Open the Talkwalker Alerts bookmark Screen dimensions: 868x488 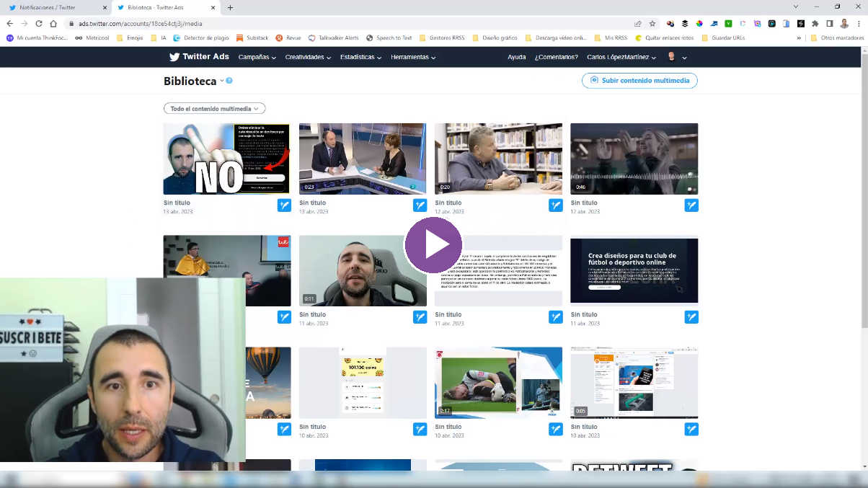[333, 37]
